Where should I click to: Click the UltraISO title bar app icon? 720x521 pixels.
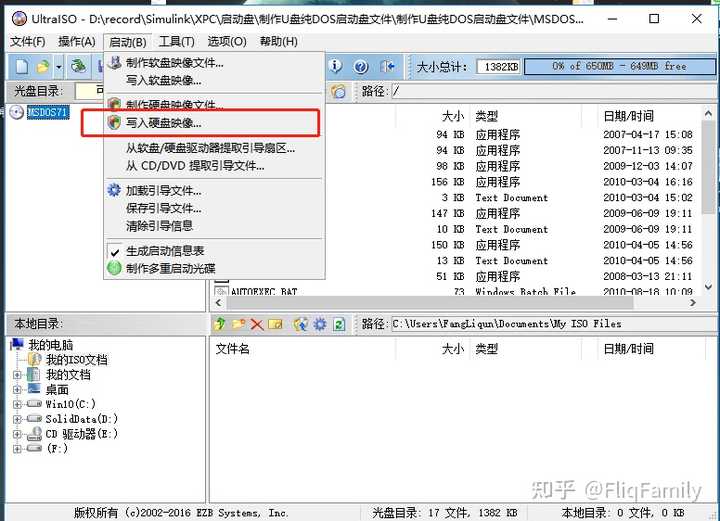click(x=19, y=19)
